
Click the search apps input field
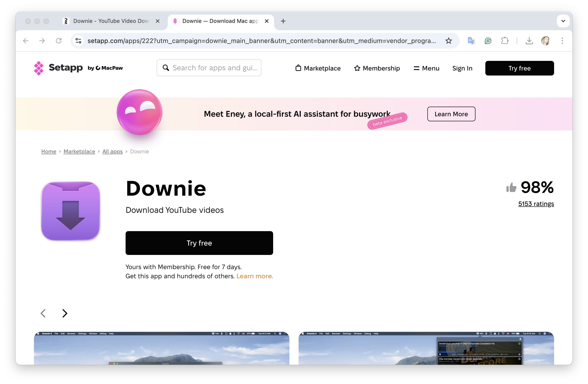click(x=214, y=68)
